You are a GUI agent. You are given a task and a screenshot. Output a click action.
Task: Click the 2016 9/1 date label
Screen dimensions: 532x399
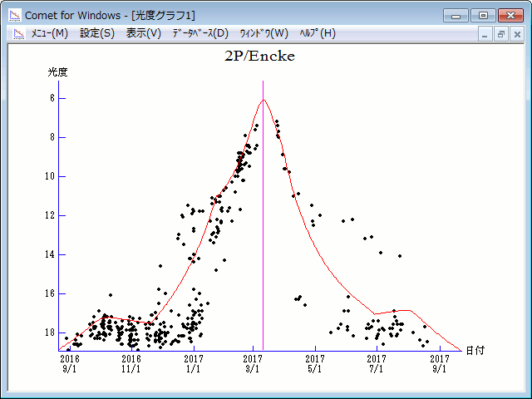[x=70, y=363]
